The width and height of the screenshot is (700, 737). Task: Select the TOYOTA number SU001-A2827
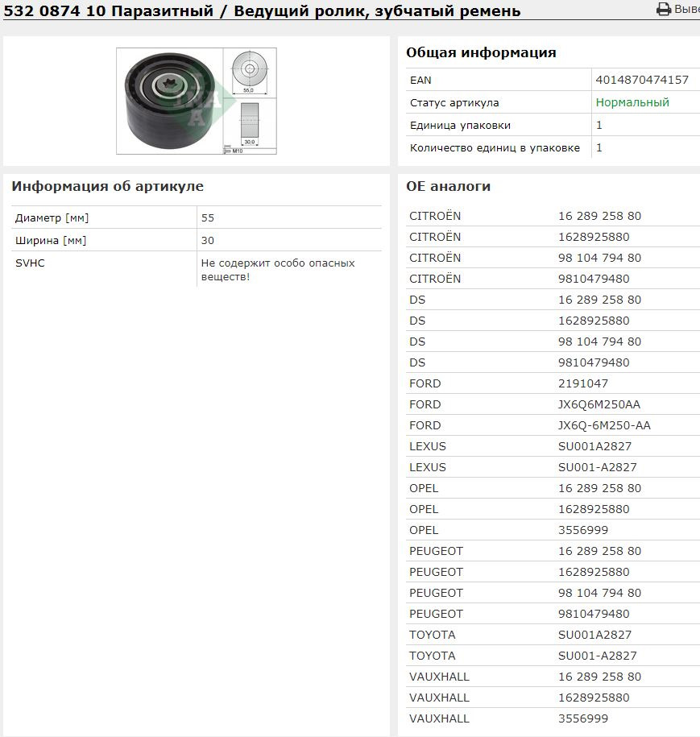pyautogui.click(x=597, y=656)
